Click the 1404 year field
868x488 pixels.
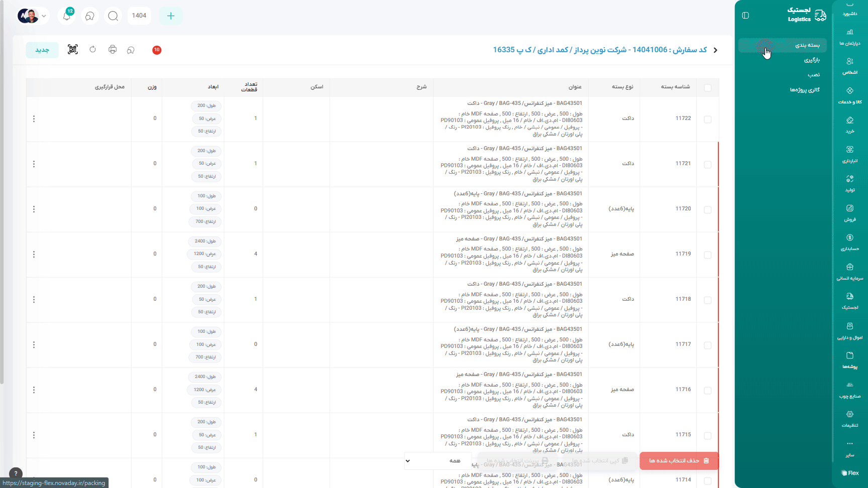139,16
